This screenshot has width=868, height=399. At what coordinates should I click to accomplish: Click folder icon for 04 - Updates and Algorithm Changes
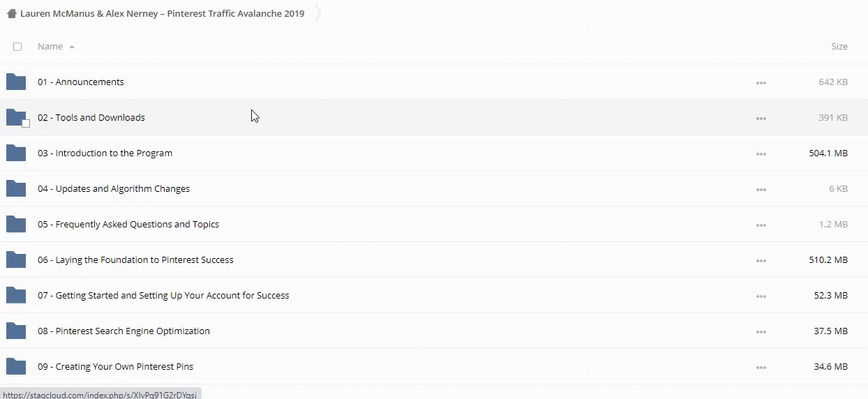tap(16, 188)
